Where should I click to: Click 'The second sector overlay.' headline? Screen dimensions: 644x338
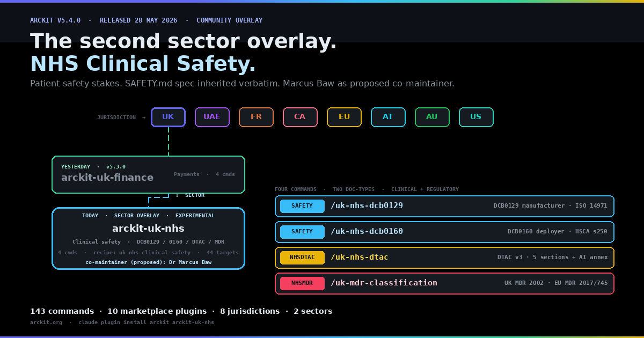[184, 41]
